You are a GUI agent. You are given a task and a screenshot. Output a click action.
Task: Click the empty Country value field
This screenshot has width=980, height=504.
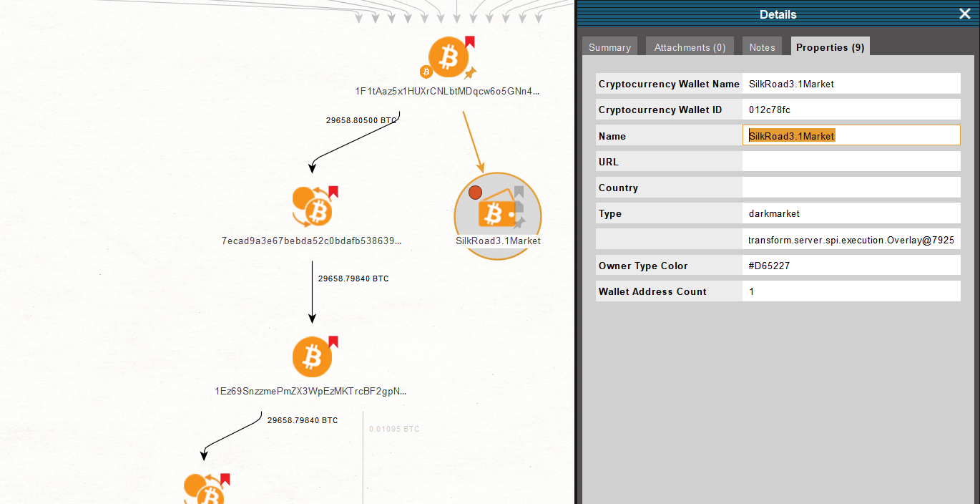tap(851, 188)
